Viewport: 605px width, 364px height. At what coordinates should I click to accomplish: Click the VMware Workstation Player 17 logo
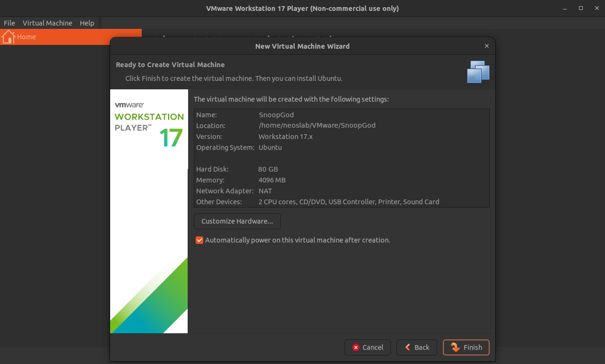coord(149,124)
